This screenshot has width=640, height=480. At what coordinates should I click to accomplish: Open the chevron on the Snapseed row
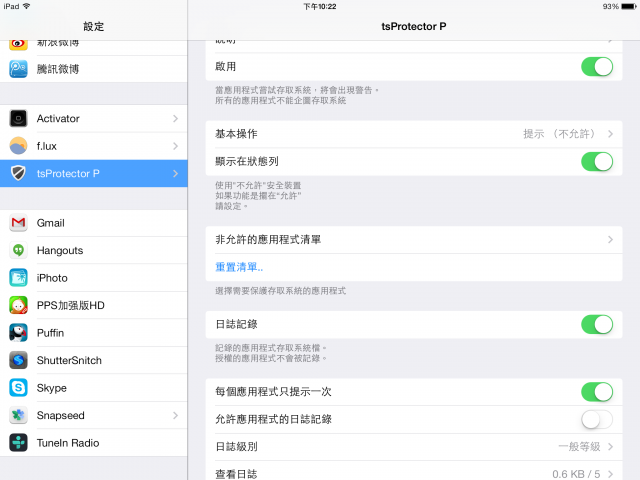176,415
